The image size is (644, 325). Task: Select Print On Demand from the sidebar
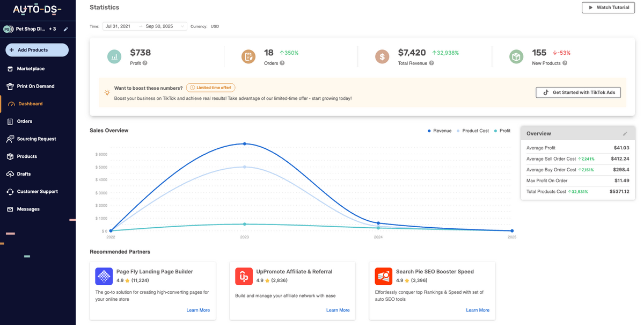click(35, 86)
